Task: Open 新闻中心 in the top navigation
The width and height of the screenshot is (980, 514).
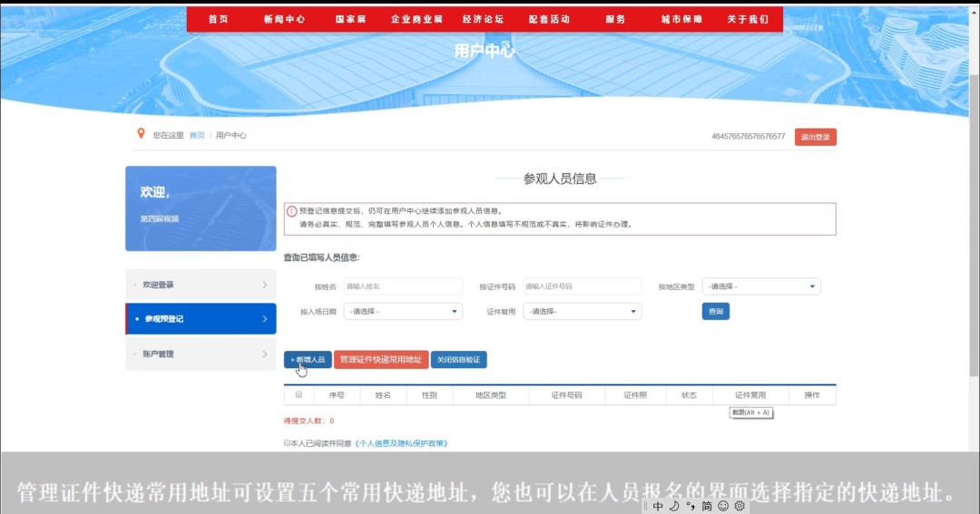Action: point(284,19)
